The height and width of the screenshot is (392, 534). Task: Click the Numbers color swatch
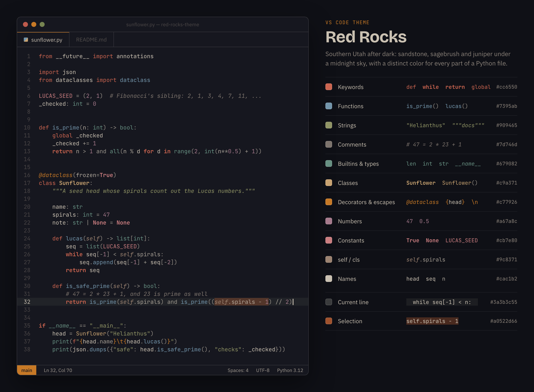(x=329, y=221)
